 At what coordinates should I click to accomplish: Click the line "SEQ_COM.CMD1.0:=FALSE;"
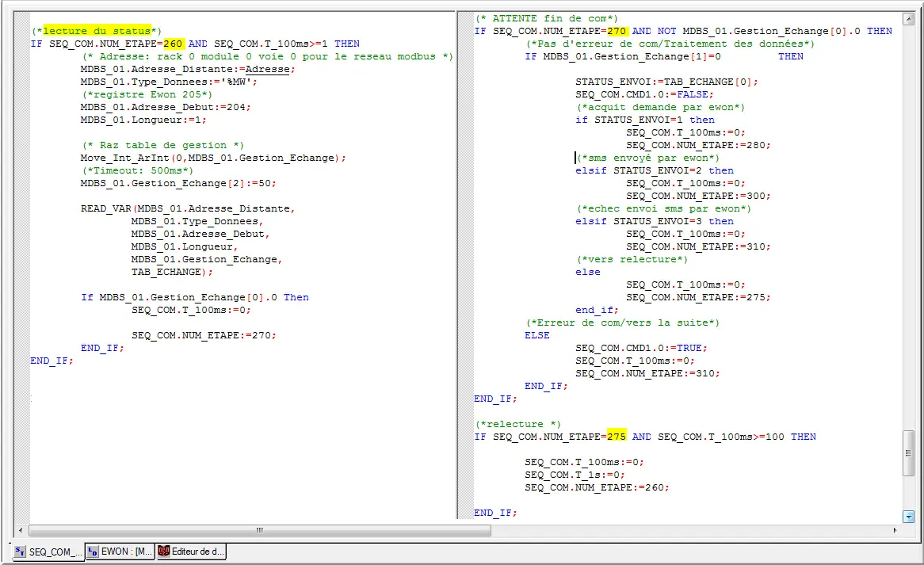[645, 94]
